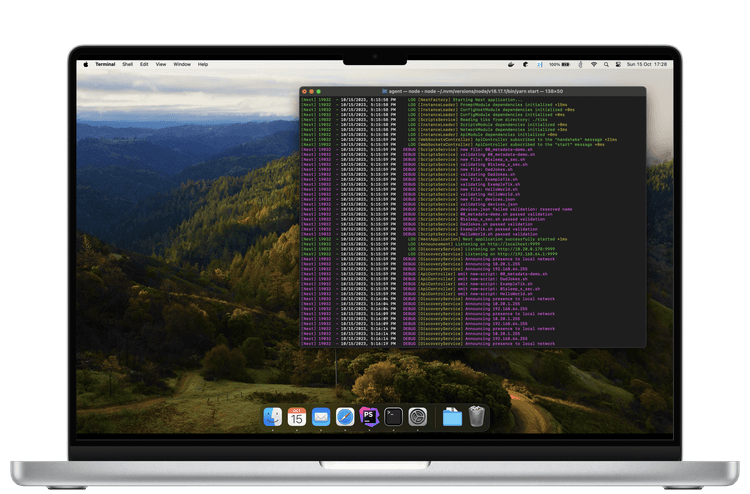Open the Help menu
The image size is (750, 494).
(203, 64)
